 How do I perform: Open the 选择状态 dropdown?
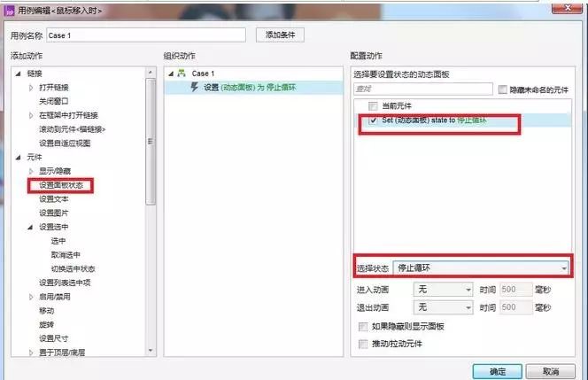coord(481,268)
